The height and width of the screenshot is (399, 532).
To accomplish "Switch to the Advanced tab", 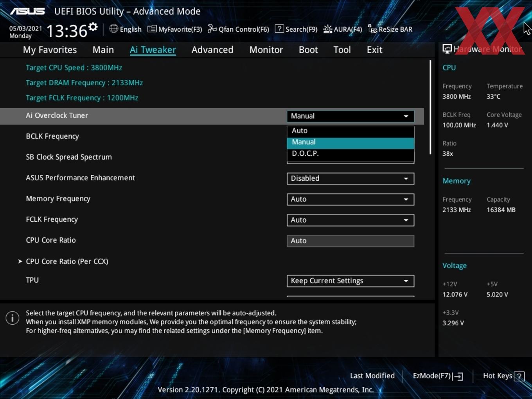I will (x=212, y=50).
